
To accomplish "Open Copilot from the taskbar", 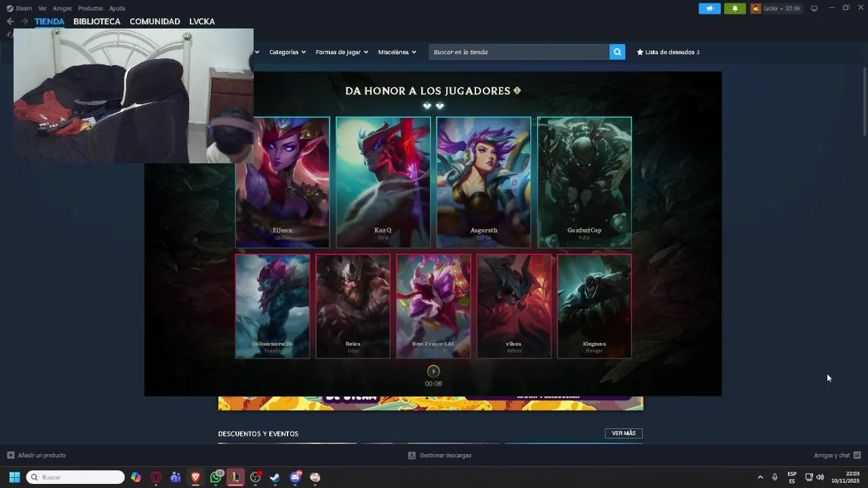I will tap(136, 477).
